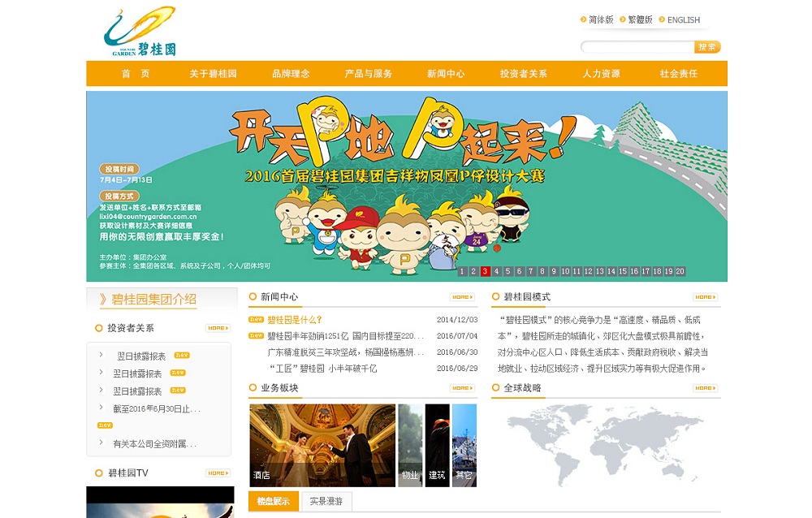Open 新闻中心 in navigation bar
The height and width of the screenshot is (518, 812).
pos(446,74)
